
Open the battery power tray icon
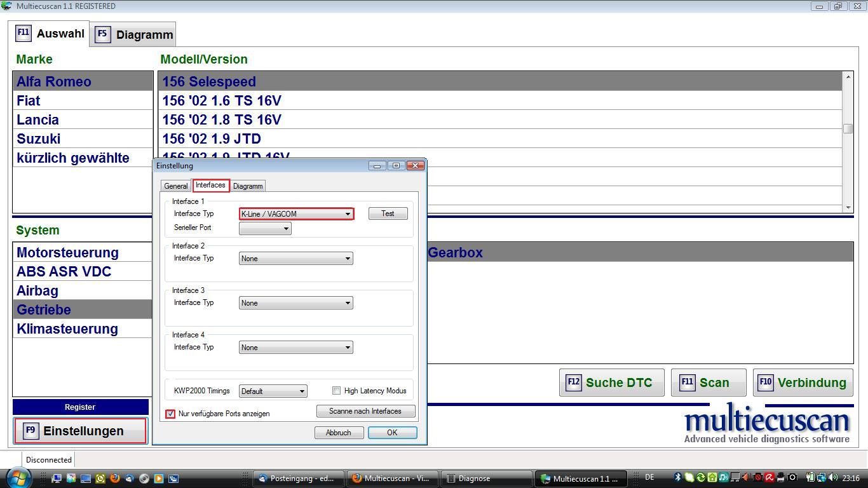811,478
